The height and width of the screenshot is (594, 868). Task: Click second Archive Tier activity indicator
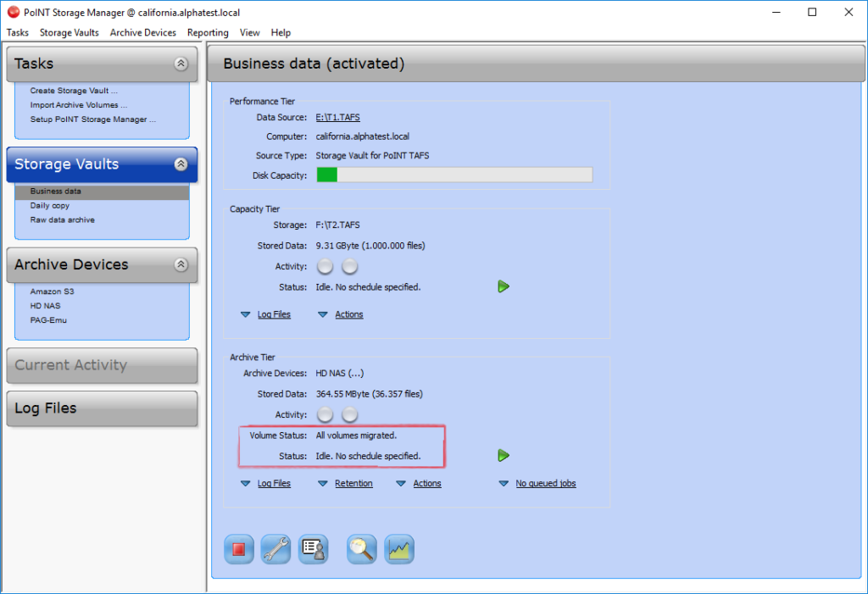[x=349, y=414]
